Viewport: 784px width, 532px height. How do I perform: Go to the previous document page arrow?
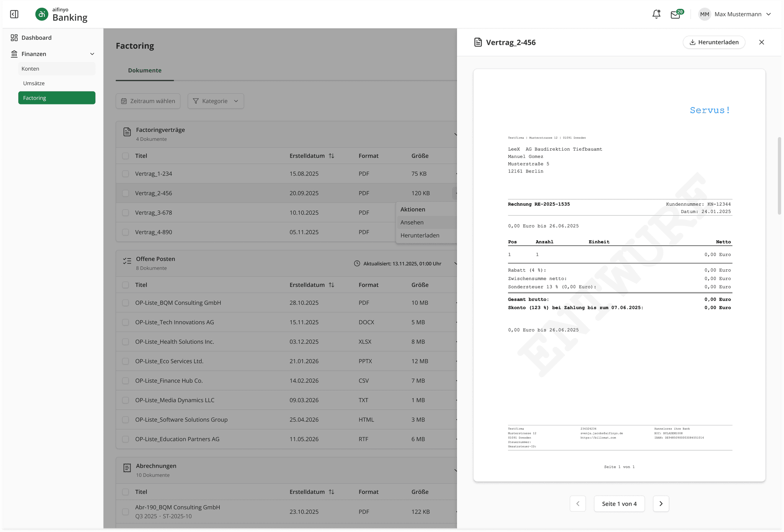[578, 504]
